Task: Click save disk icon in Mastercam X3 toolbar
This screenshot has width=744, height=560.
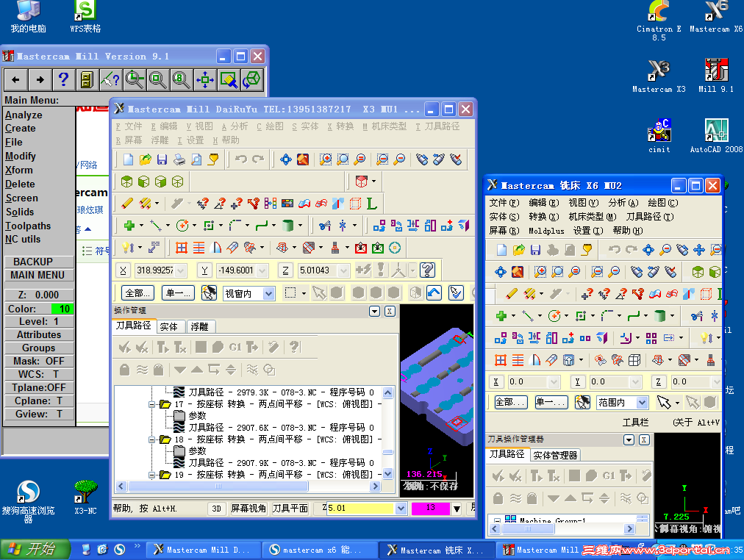Action: tap(162, 159)
